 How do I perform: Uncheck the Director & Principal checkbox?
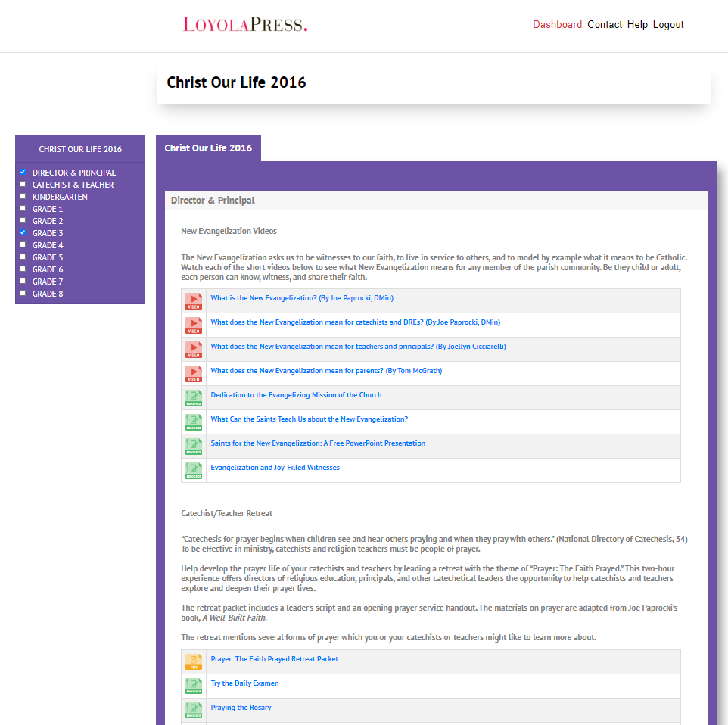pyautogui.click(x=23, y=172)
